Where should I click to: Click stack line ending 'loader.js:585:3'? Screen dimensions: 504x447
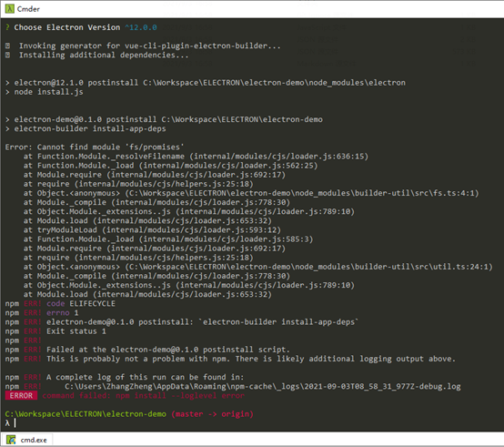(168, 239)
